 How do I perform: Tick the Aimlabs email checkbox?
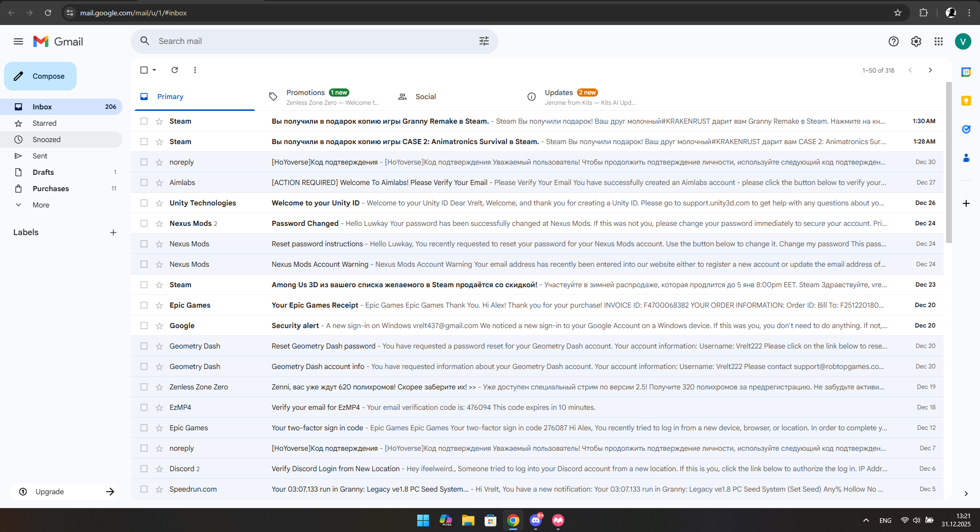pos(144,182)
